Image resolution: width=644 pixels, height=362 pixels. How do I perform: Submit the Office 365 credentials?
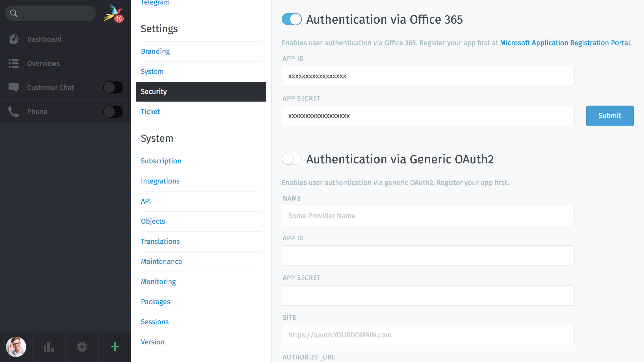[610, 116]
